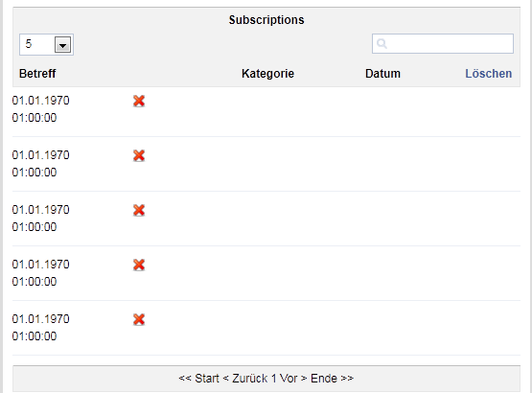Focus the subscriptions search field
This screenshot has width=532, height=393.
point(443,43)
